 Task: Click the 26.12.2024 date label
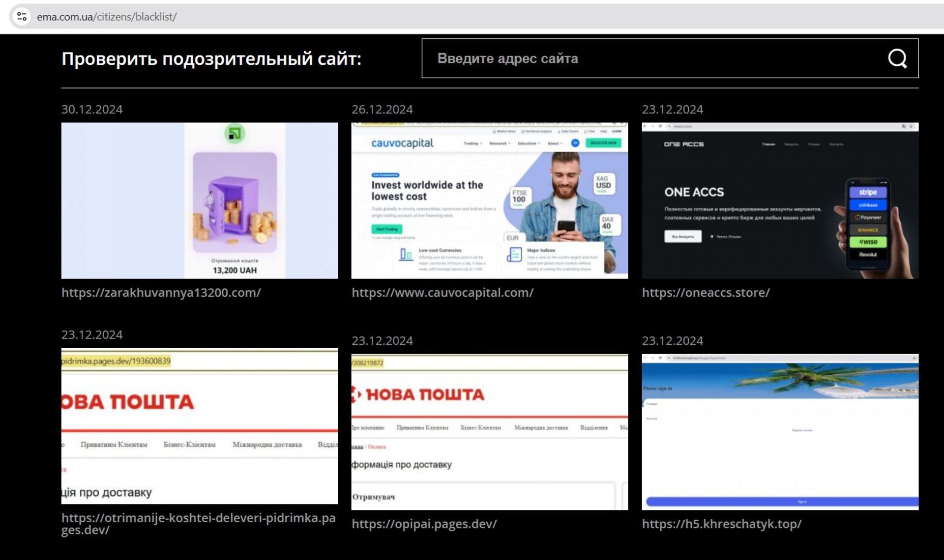382,110
